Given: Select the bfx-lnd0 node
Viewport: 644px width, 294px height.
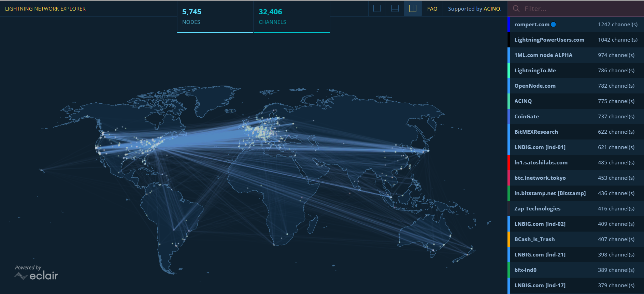Looking at the screenshot, I should (576, 270).
